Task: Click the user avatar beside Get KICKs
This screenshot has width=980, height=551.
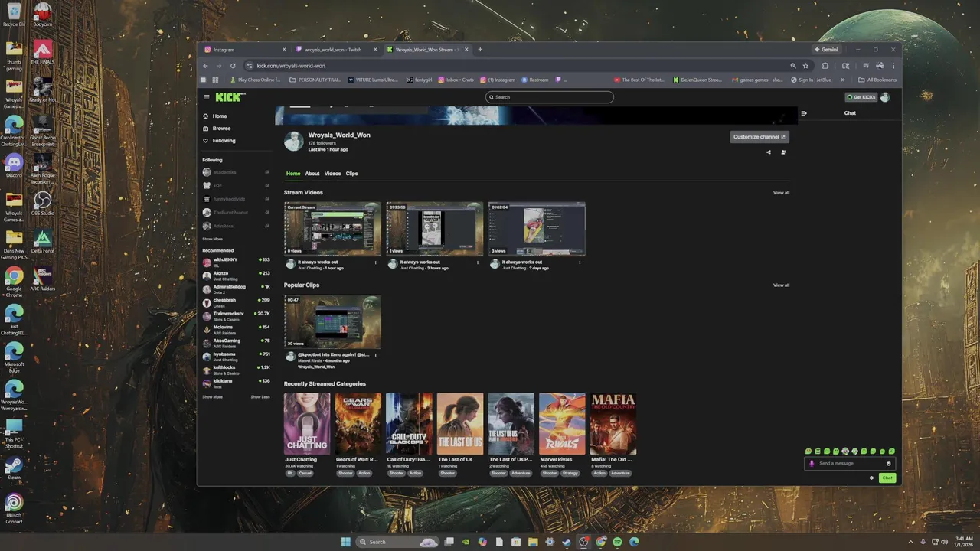Action: coord(885,97)
